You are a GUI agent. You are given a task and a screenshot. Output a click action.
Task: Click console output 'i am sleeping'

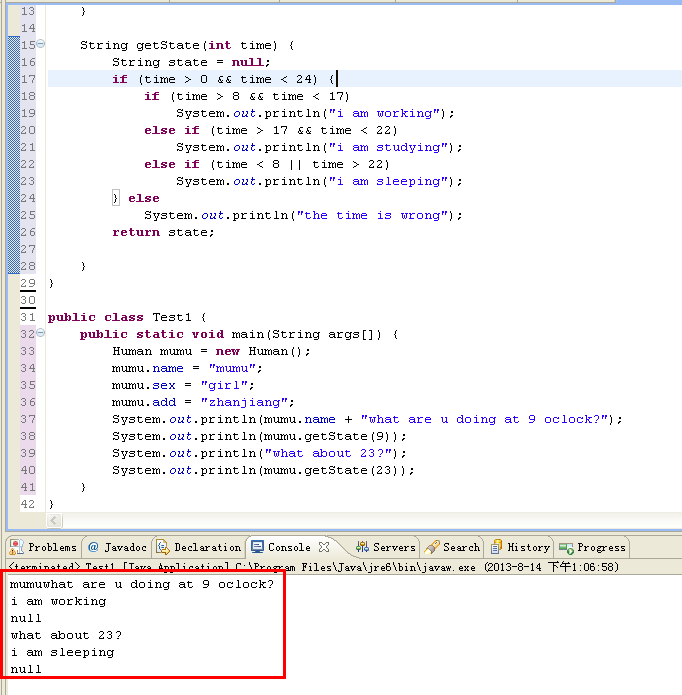click(x=62, y=652)
